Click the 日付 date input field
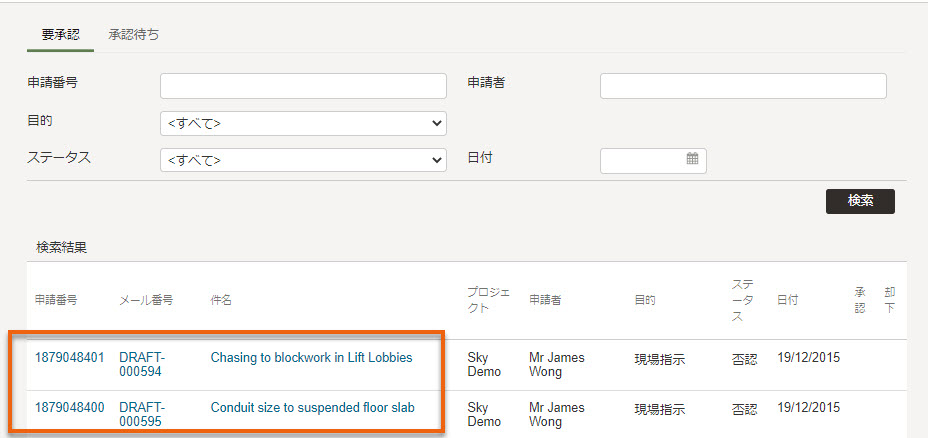 coord(653,160)
